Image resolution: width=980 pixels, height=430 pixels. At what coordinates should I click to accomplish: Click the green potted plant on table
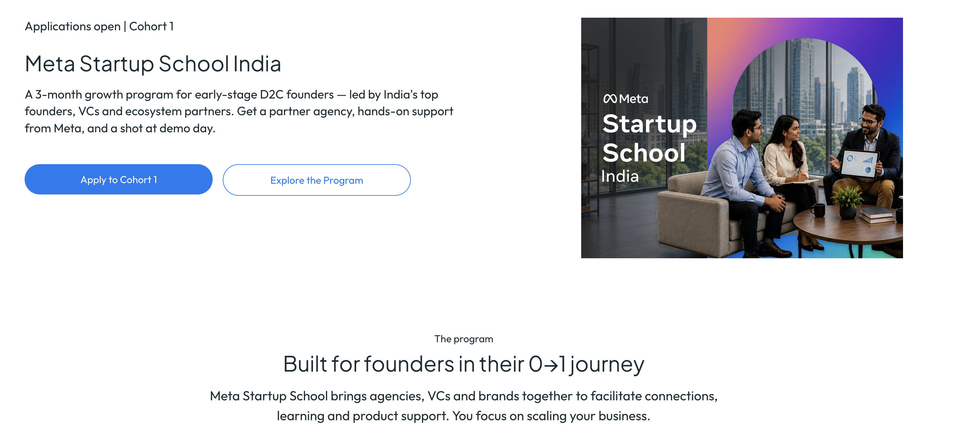click(x=848, y=201)
